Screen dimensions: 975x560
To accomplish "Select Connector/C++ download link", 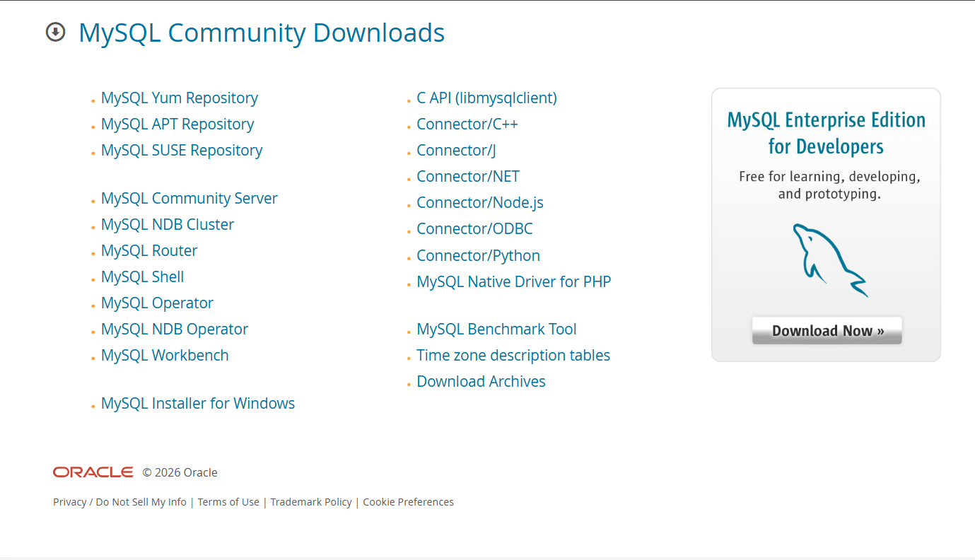I will point(467,124).
